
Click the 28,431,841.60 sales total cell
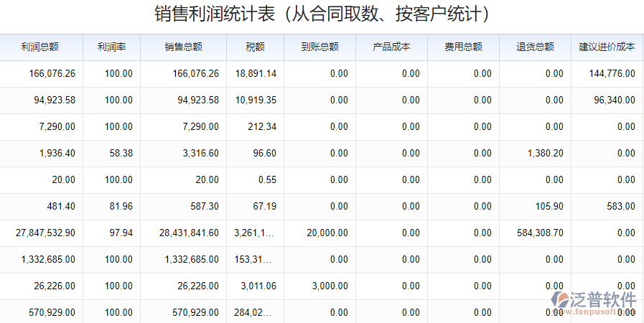pos(189,233)
